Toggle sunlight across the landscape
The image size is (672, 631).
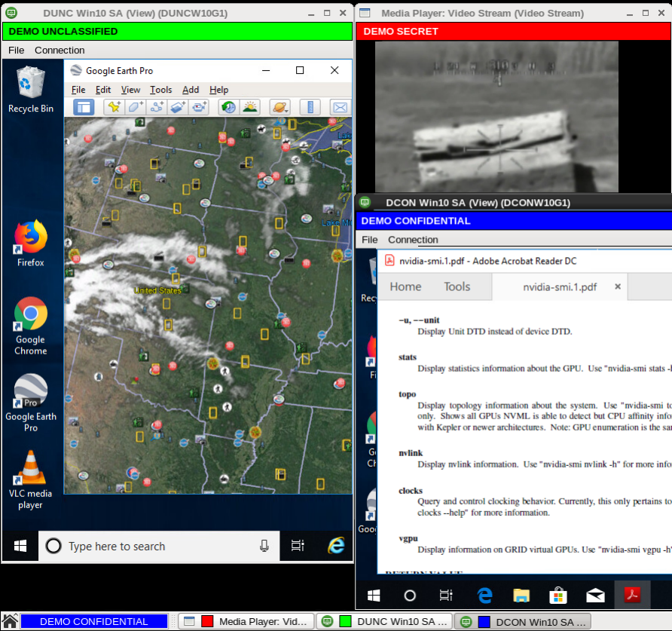coord(250,107)
